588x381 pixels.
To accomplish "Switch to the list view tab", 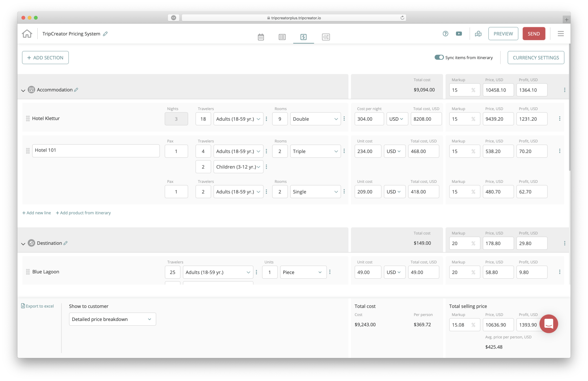I will pos(282,37).
